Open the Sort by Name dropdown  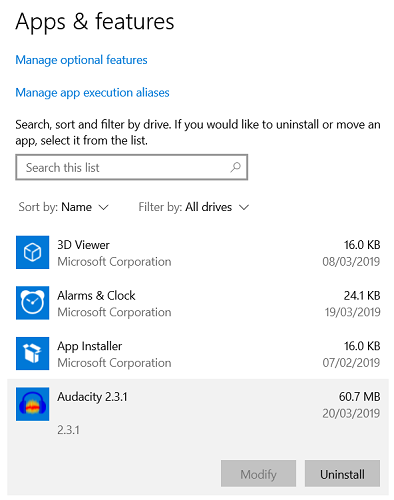pyautogui.click(x=64, y=207)
